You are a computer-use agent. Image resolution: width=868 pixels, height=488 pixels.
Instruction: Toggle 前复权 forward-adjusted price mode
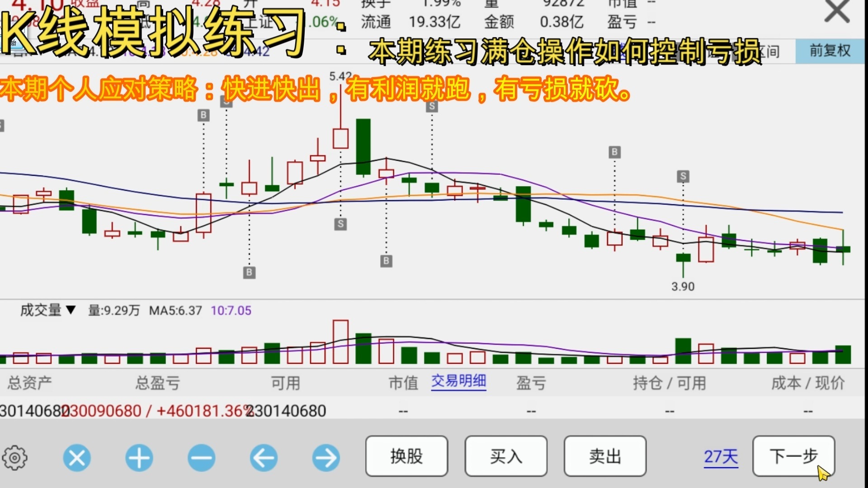pyautogui.click(x=830, y=51)
